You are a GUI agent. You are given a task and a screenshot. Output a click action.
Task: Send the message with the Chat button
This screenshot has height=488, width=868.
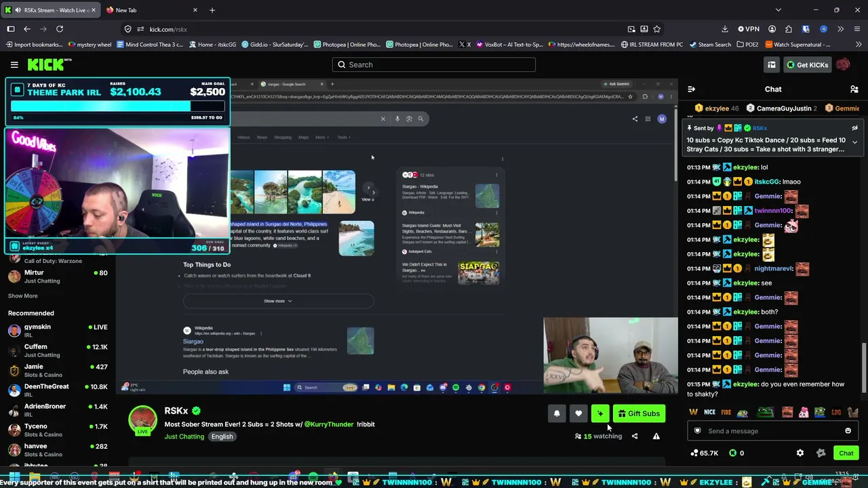pyautogui.click(x=846, y=453)
